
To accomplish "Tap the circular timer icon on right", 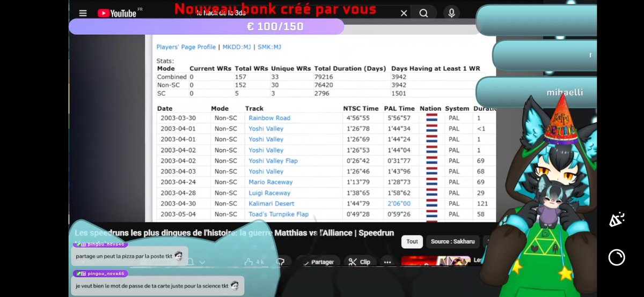I will tap(616, 257).
